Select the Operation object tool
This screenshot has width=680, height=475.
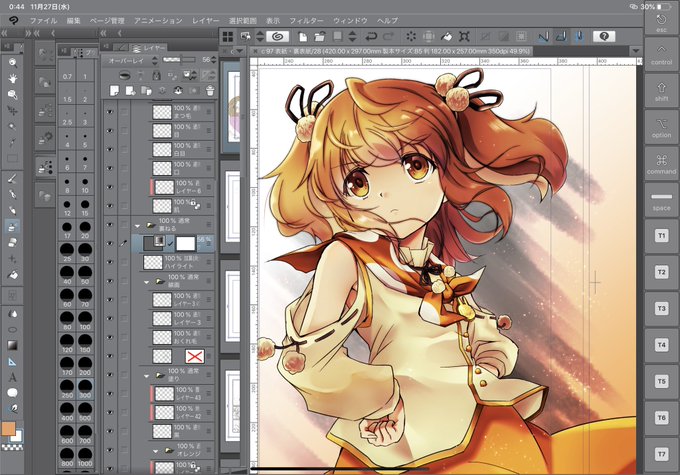click(x=13, y=94)
